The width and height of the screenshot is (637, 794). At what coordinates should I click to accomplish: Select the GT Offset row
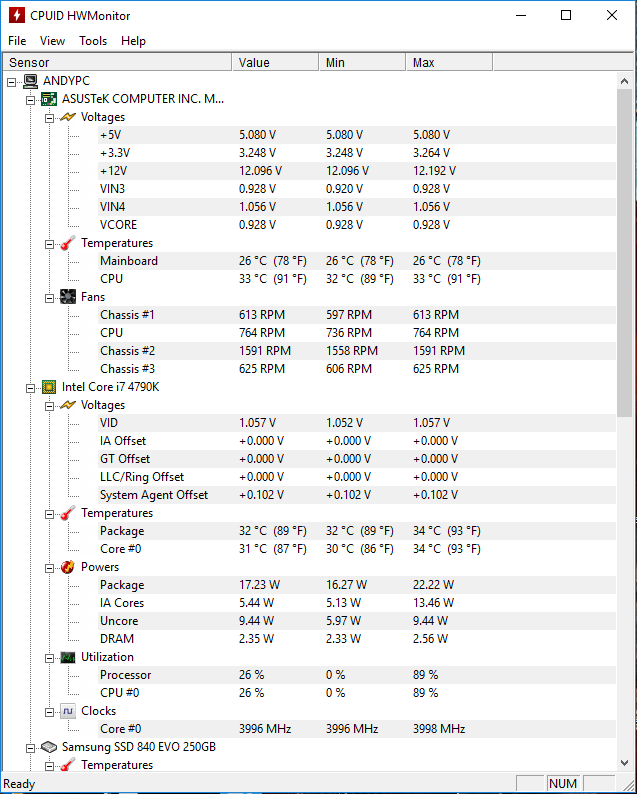(x=357, y=459)
